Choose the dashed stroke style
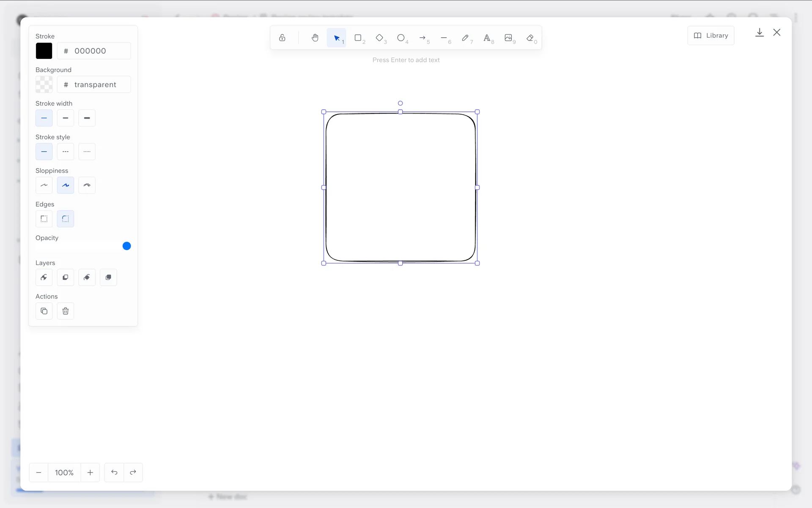812x508 pixels. 66,152
